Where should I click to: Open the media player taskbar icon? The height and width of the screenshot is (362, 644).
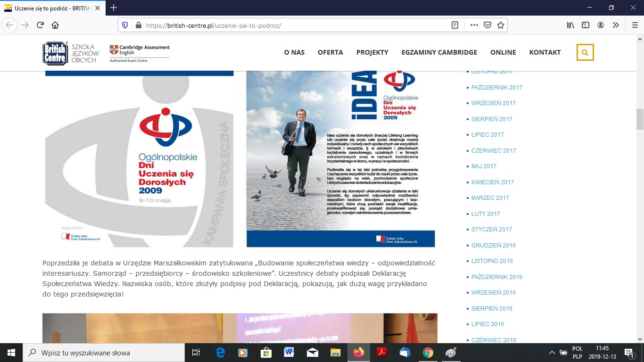[x=243, y=353]
